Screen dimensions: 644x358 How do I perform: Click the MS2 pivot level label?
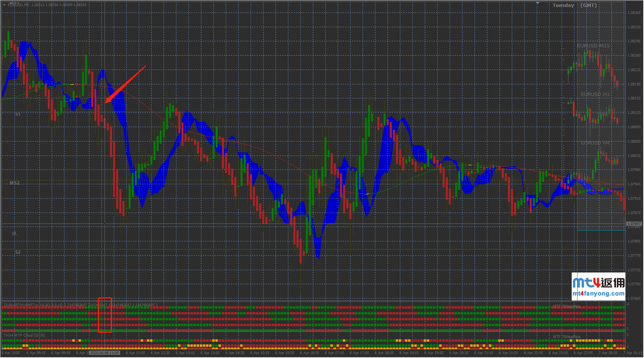click(14, 183)
